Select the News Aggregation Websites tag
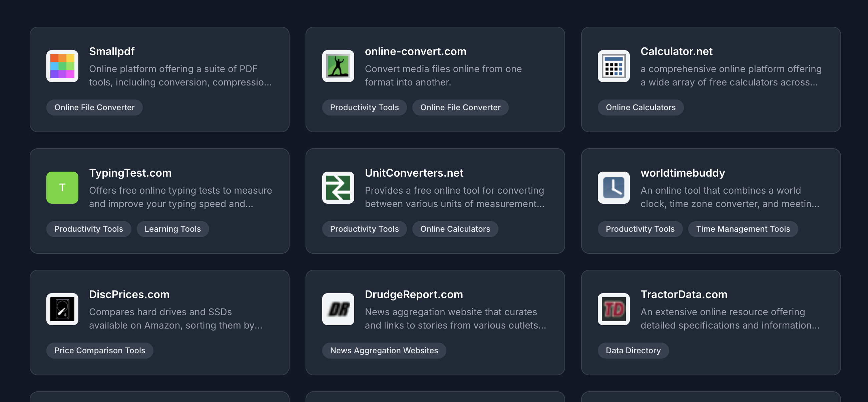This screenshot has width=868, height=402. [384, 350]
